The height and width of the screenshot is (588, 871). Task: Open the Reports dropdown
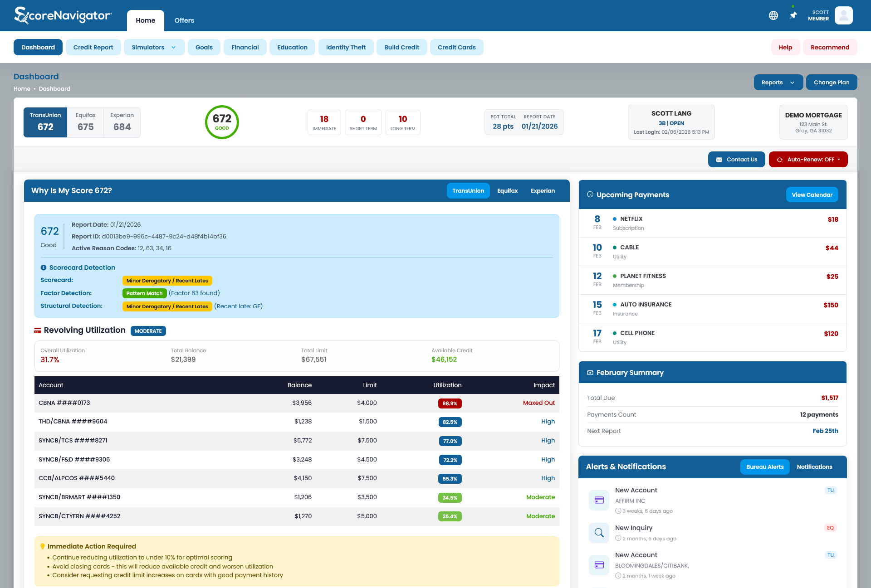coord(778,82)
